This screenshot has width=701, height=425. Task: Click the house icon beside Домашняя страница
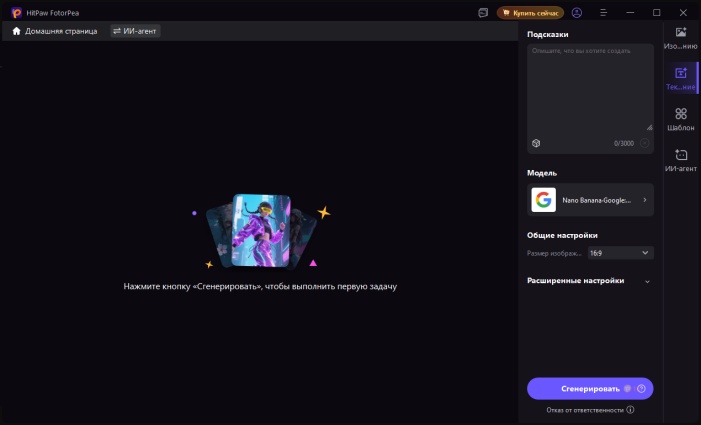(x=17, y=31)
